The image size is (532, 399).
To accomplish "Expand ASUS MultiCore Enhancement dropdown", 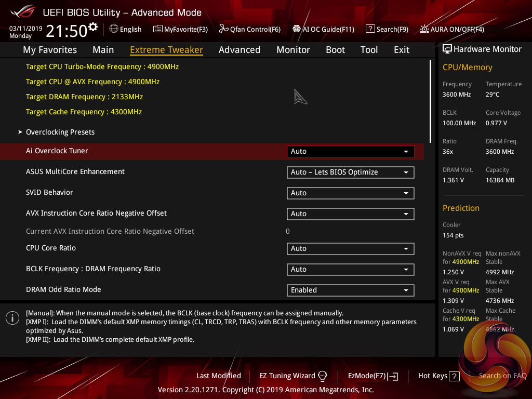I will coord(350,172).
